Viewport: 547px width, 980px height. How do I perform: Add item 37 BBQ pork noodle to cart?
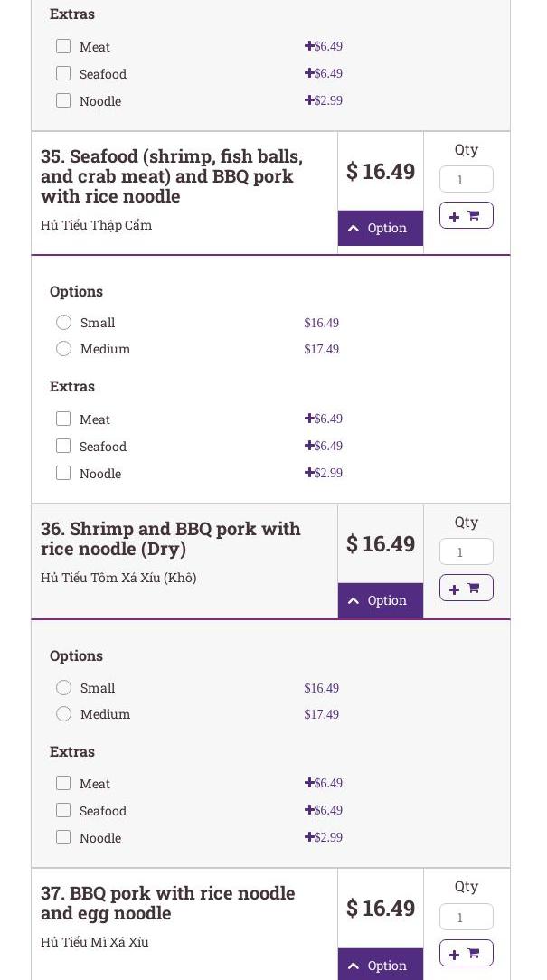coord(466,953)
